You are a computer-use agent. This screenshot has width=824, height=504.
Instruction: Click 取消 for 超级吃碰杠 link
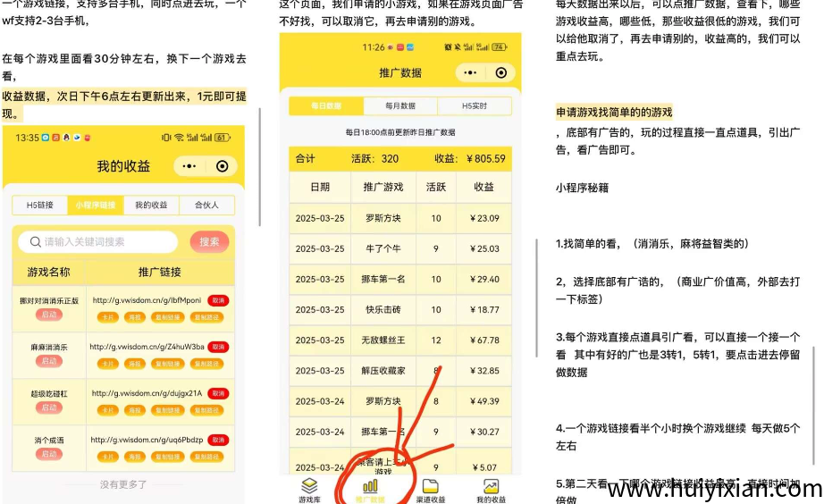point(218,393)
